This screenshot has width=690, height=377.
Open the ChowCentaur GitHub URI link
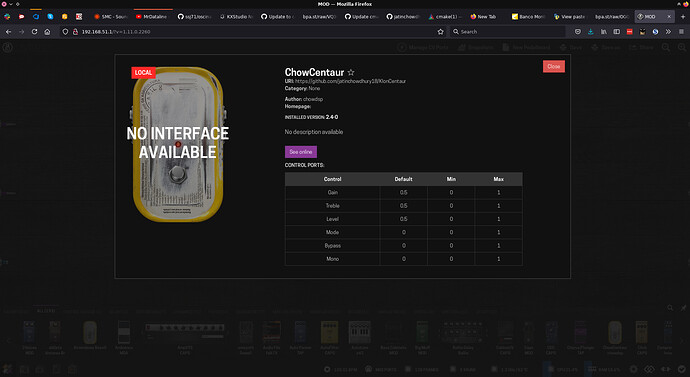[x=350, y=81]
